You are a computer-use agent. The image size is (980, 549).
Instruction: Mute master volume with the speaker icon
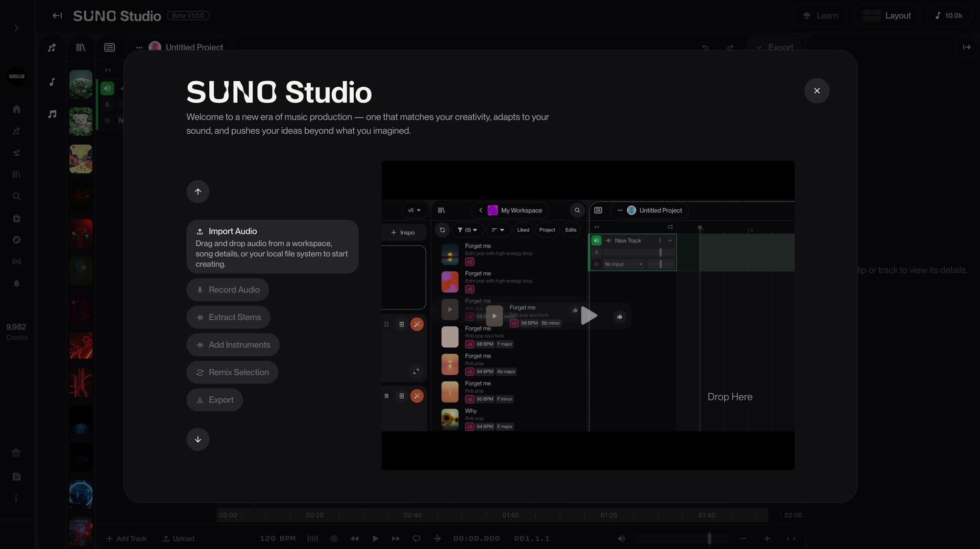click(620, 538)
